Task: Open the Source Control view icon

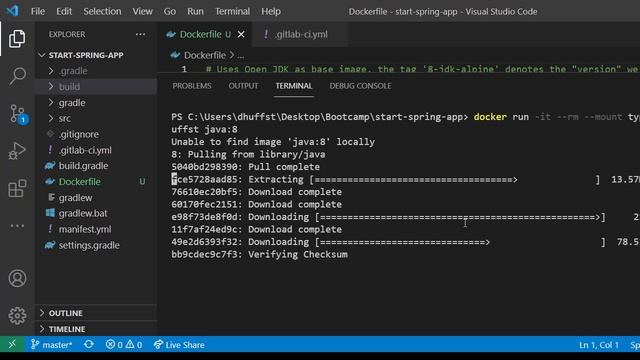Action: tap(18, 113)
